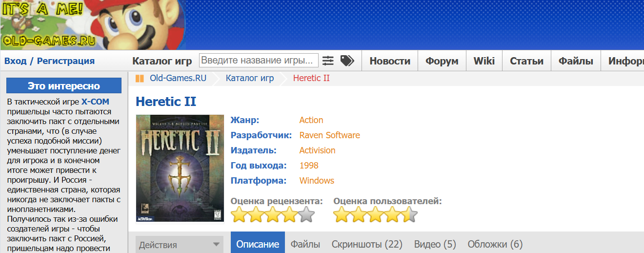
Task: Go to Old-Games.RU breadcrumb link
Action: [x=178, y=78]
